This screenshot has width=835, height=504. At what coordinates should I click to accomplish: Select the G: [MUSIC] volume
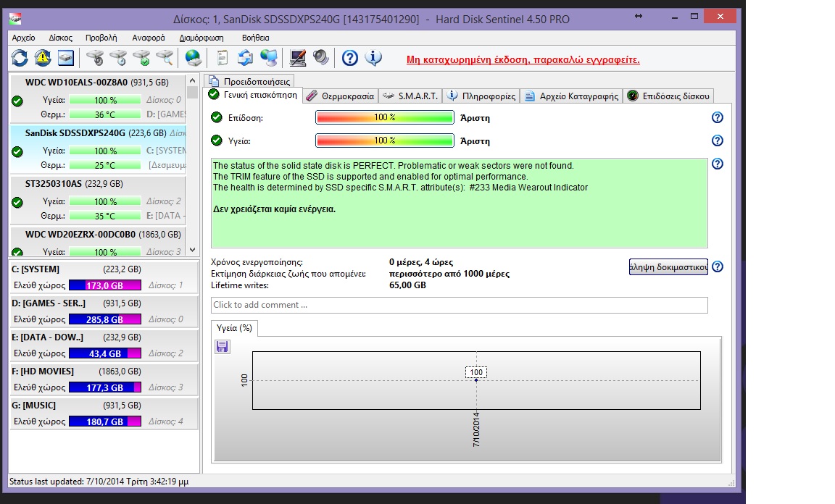(x=104, y=413)
